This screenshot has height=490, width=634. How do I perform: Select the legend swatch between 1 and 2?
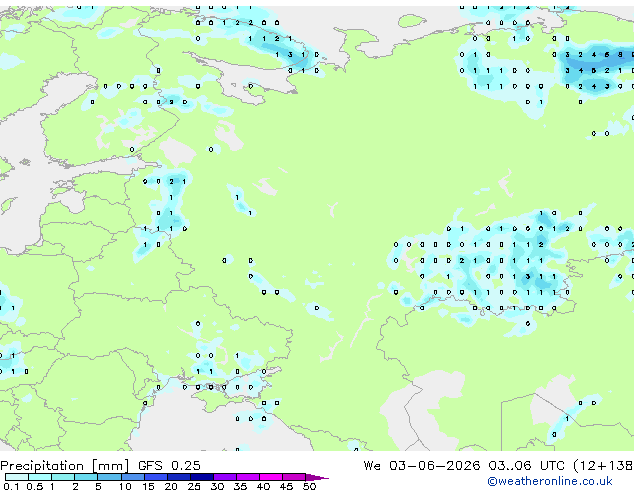(63, 477)
